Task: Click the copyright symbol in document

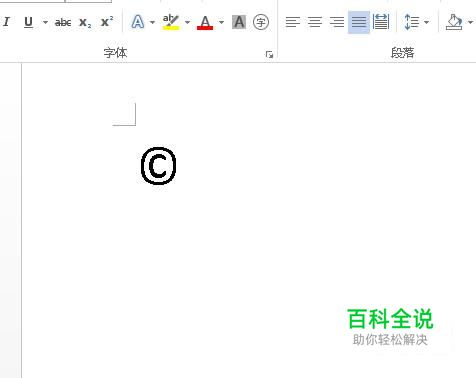Action: tap(159, 166)
